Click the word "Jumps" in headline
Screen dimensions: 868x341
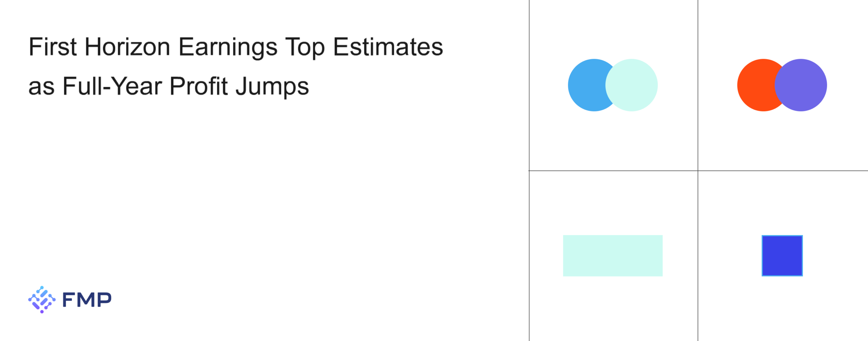(x=272, y=87)
